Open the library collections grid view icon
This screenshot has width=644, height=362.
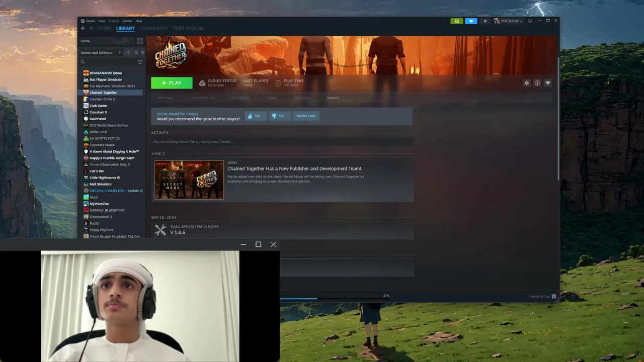coord(140,41)
